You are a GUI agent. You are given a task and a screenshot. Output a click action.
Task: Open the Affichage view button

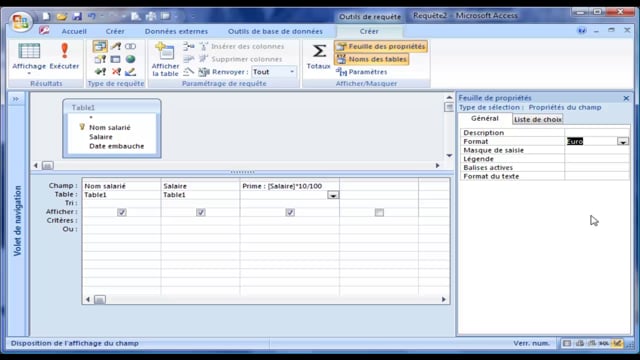(x=29, y=58)
